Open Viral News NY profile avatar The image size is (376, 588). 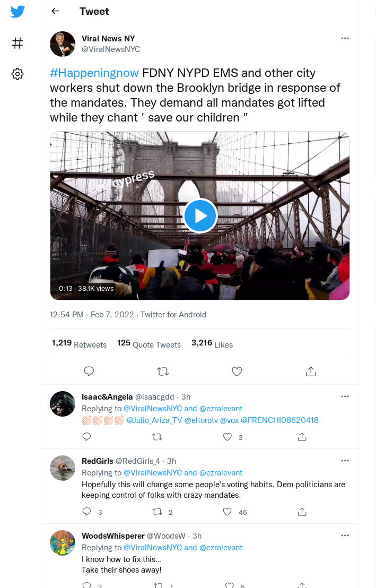coord(63,44)
